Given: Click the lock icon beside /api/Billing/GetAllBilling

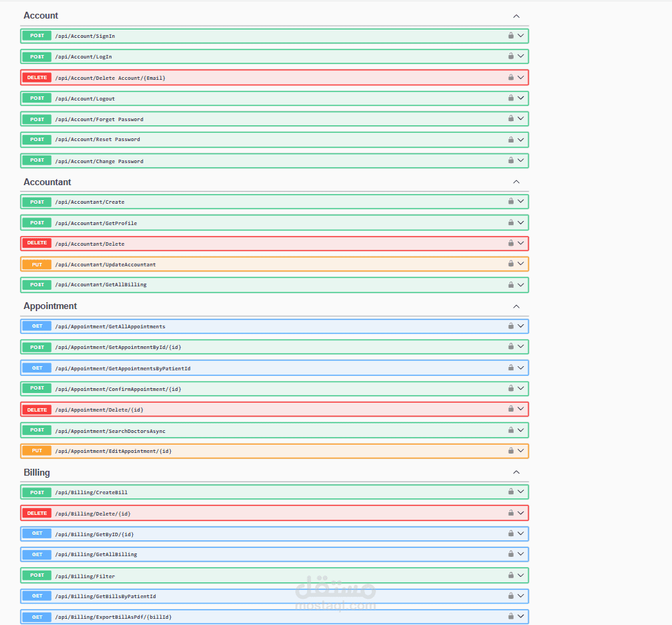Looking at the screenshot, I should [x=510, y=554].
